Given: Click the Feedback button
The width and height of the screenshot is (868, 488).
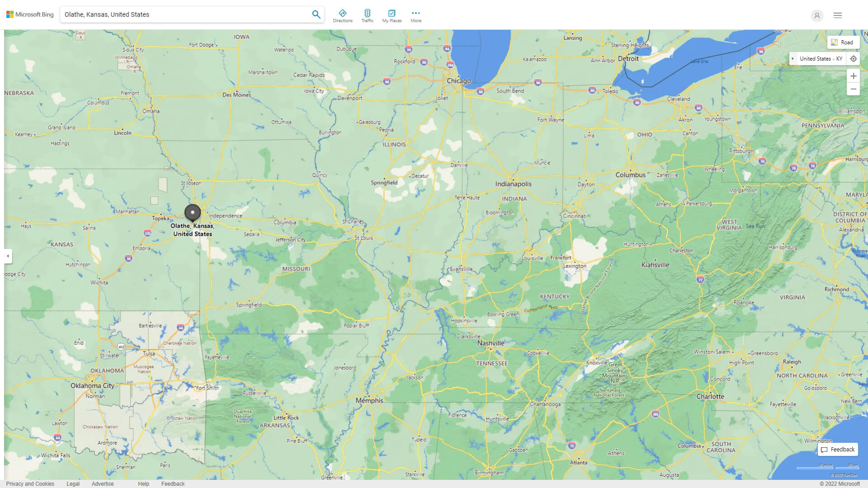Looking at the screenshot, I should coord(837,449).
